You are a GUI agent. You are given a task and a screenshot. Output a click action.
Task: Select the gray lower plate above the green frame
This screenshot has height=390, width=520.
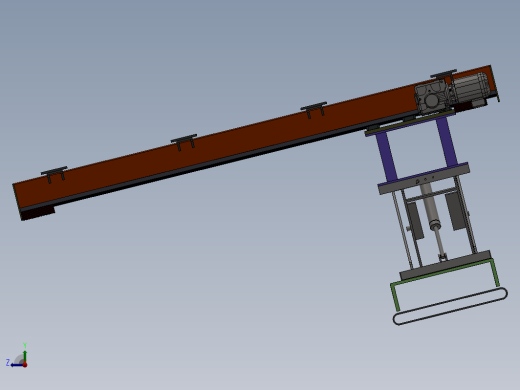(x=445, y=265)
